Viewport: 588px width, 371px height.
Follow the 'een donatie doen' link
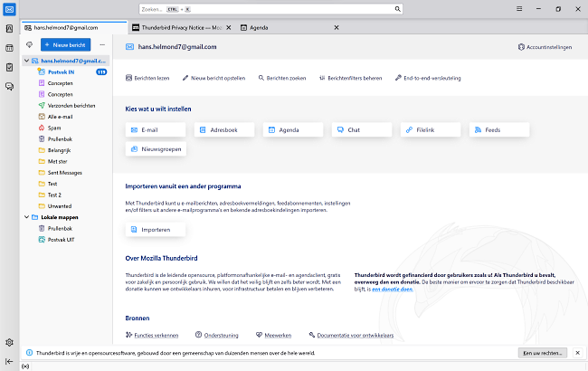[x=393, y=290]
